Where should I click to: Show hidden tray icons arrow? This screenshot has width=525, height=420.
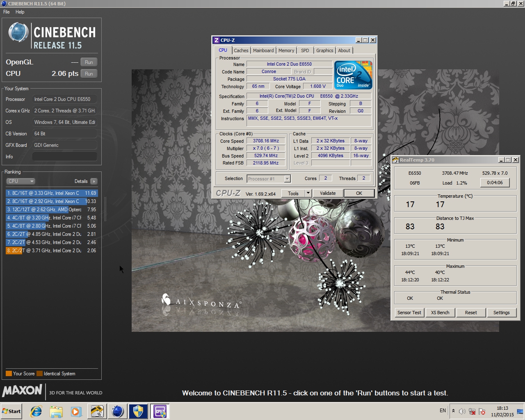tap(453, 411)
